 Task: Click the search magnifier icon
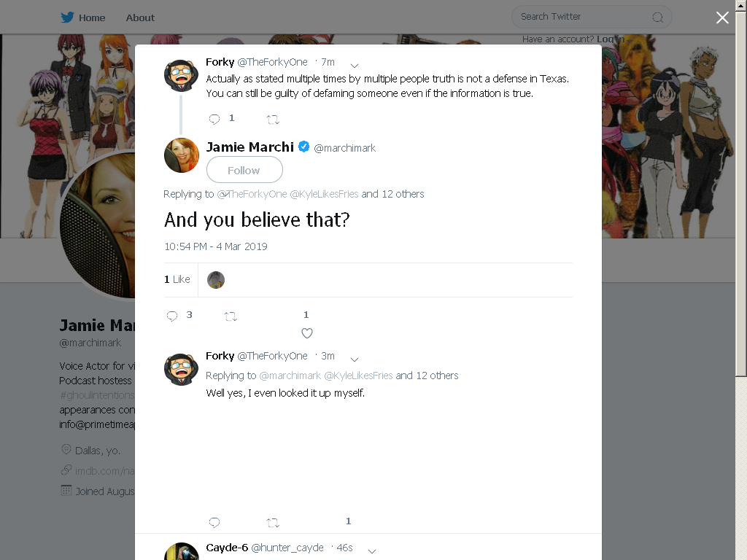click(657, 17)
